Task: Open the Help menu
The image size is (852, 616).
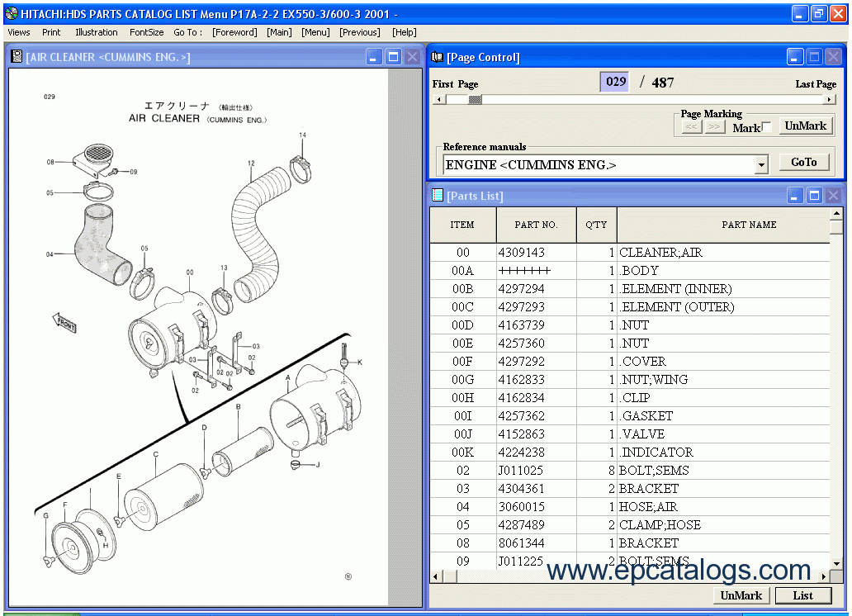Action: [x=405, y=33]
